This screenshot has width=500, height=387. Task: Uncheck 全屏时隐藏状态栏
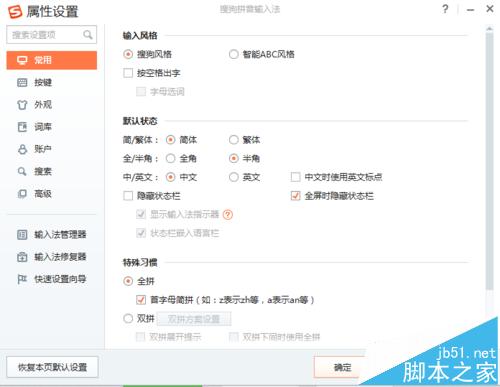pyautogui.click(x=295, y=196)
